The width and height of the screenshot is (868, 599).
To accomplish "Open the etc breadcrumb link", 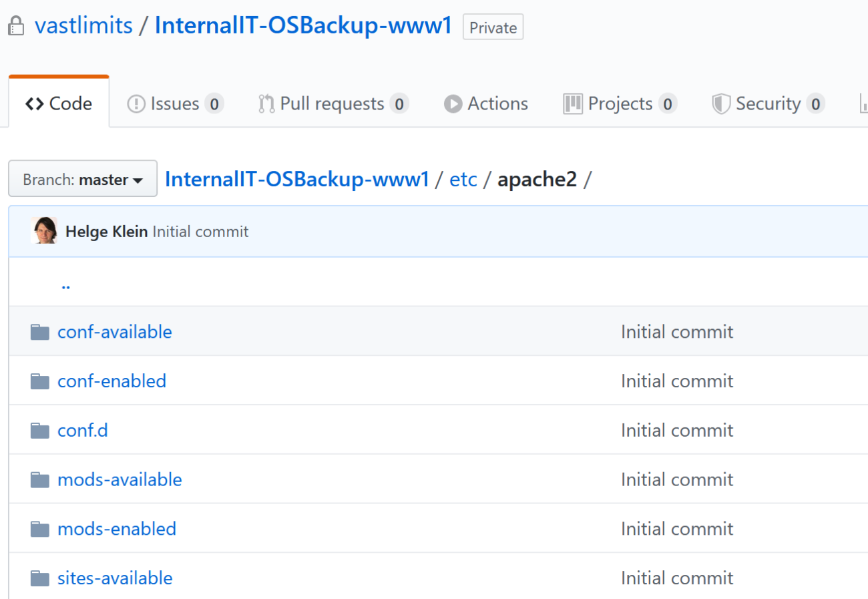I will 463,179.
